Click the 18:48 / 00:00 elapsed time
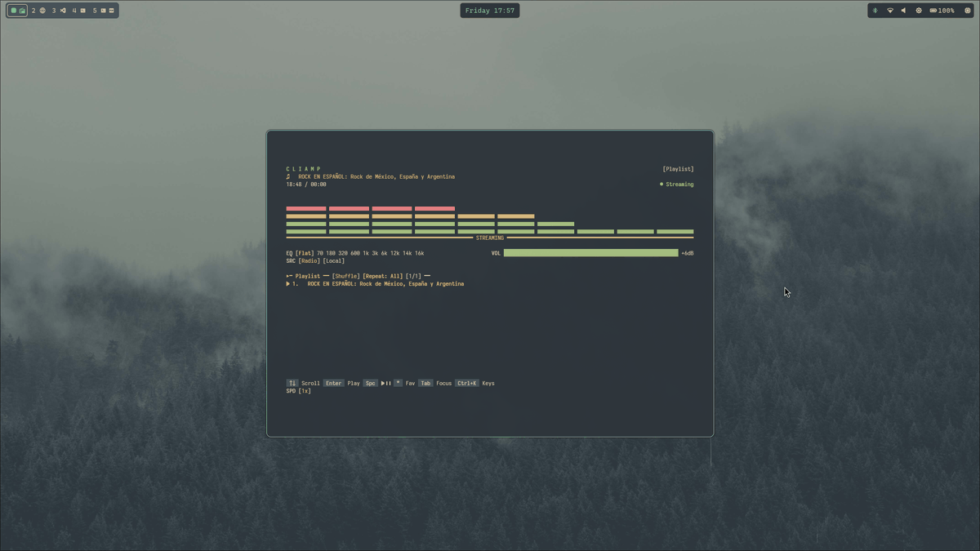The width and height of the screenshot is (980, 551). coord(306,184)
